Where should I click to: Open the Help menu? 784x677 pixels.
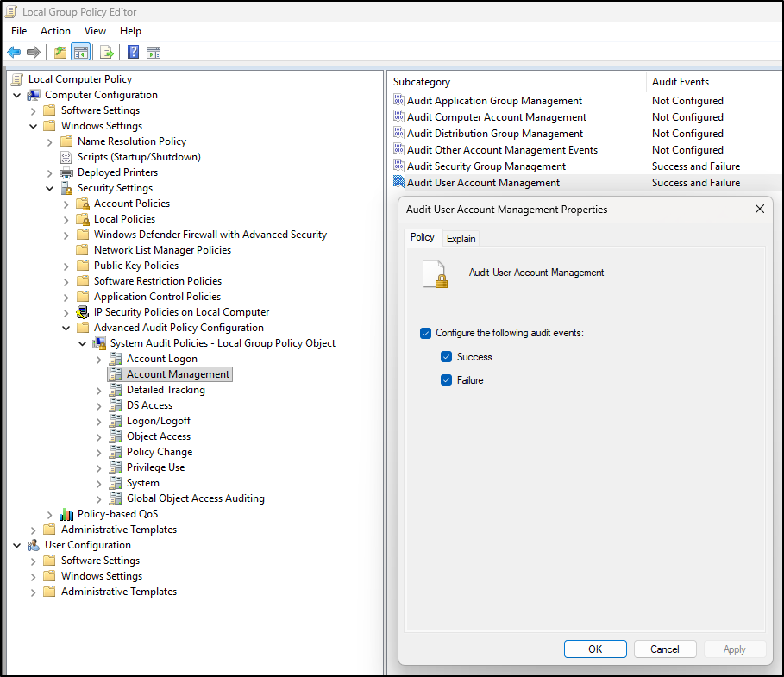point(130,31)
